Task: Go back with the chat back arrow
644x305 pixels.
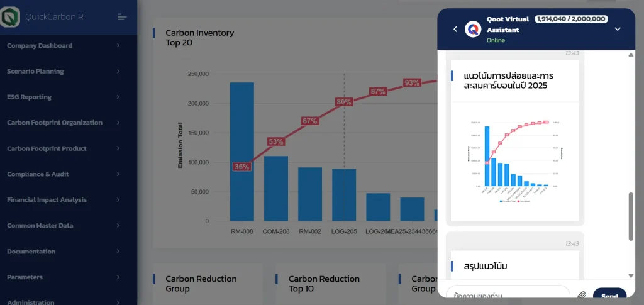Action: tap(455, 29)
